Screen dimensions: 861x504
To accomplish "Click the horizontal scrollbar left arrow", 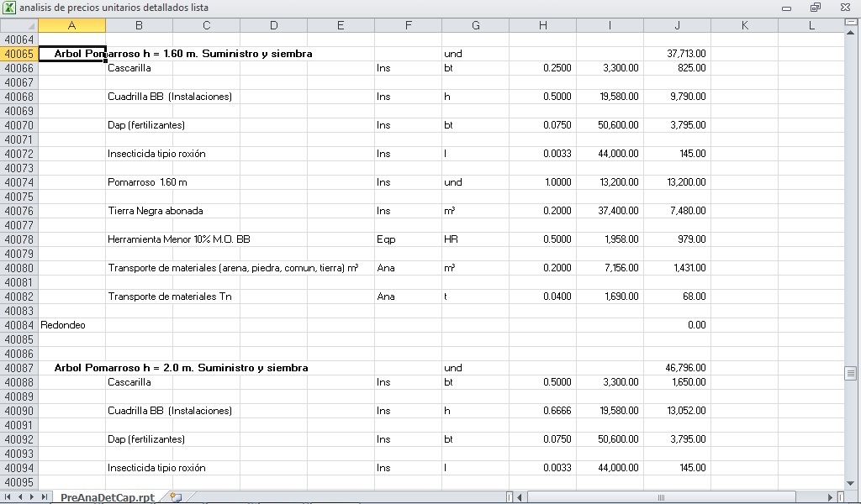I will coord(519,497).
